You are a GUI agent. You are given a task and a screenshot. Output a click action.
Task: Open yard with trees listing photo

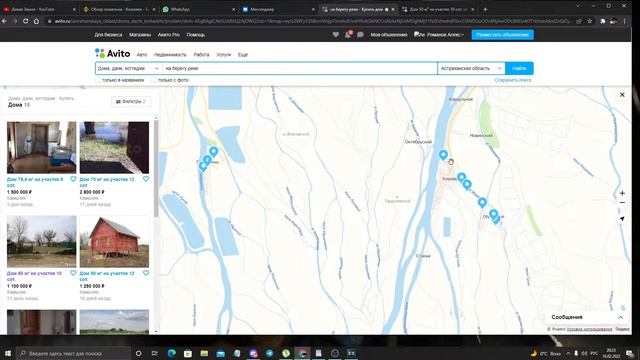(x=41, y=242)
